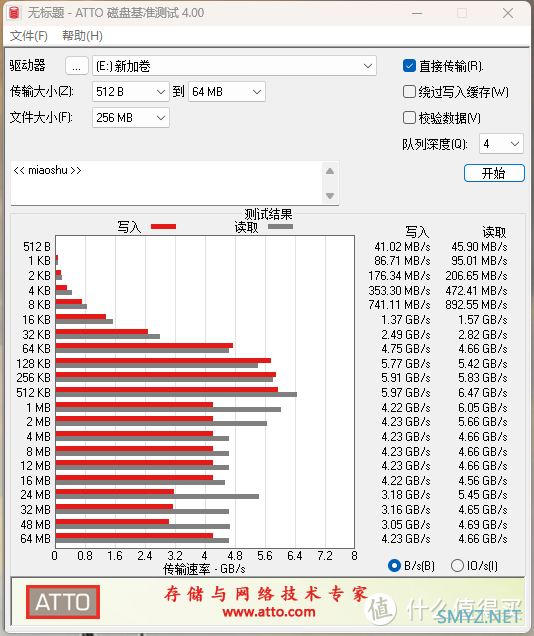Click the 64 KB row label in chart
Viewport: 534px width, 636px height.
[x=36, y=349]
